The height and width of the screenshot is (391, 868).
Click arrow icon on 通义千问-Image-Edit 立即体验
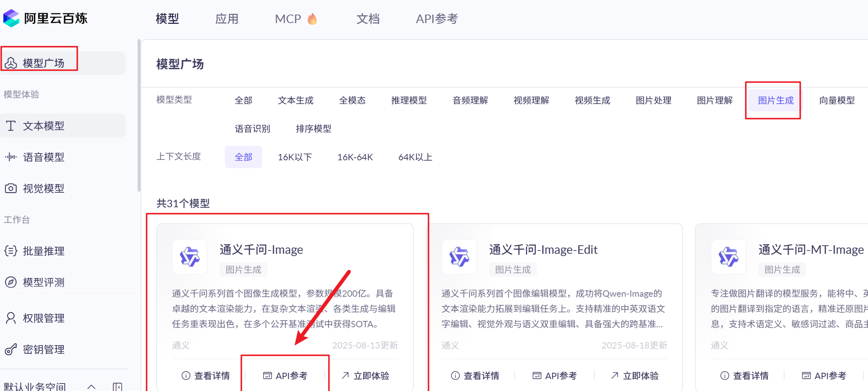(615, 375)
